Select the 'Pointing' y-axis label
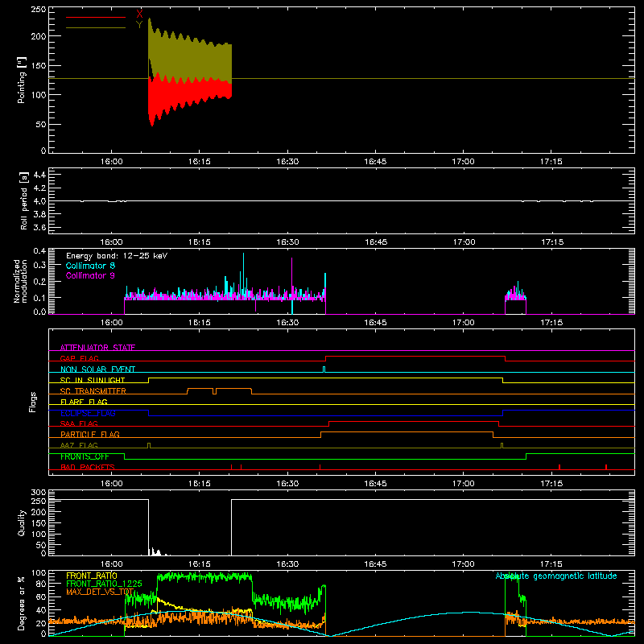 click(22, 80)
